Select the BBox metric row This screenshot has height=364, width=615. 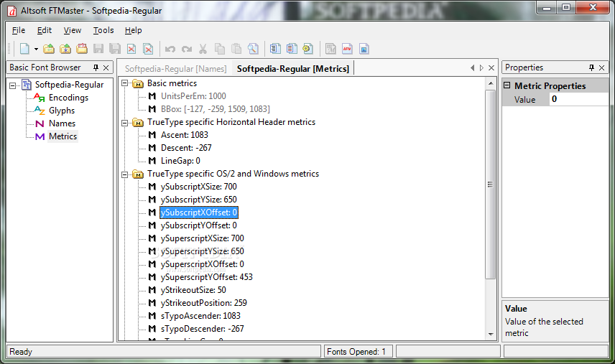click(x=216, y=109)
